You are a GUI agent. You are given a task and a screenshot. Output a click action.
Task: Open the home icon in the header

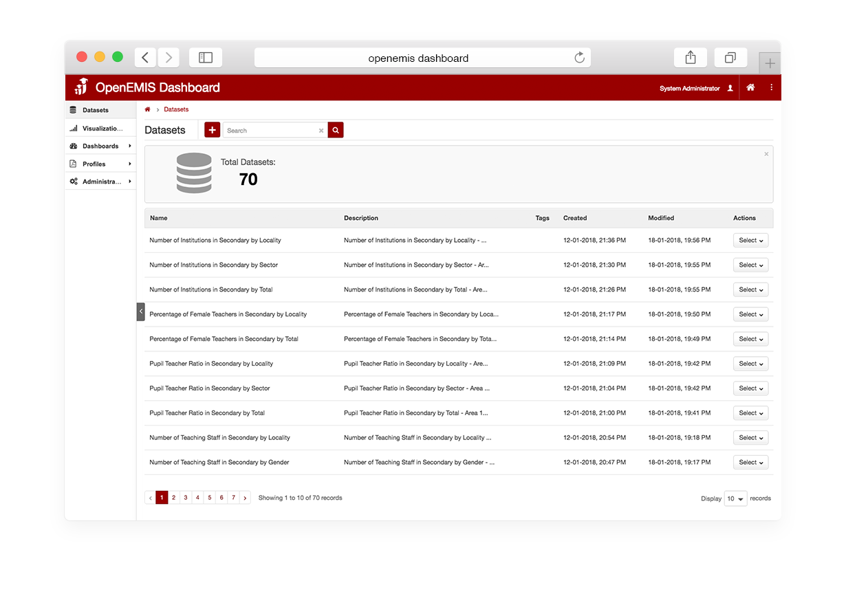(x=750, y=87)
